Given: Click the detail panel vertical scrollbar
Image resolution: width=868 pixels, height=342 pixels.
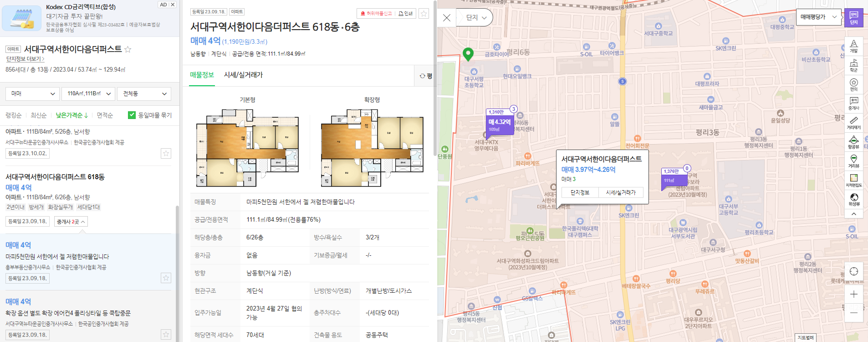Looking at the screenshot, I should pos(435,78).
